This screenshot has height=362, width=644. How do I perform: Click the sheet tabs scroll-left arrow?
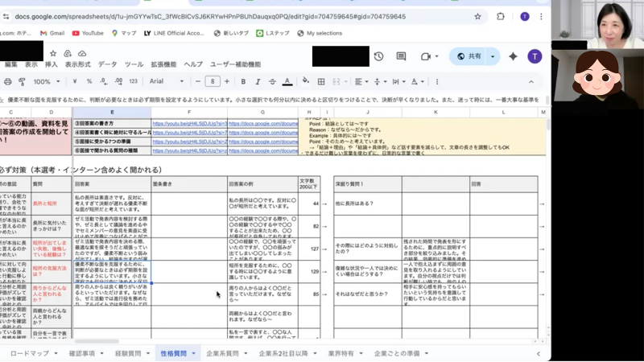pos(539,353)
